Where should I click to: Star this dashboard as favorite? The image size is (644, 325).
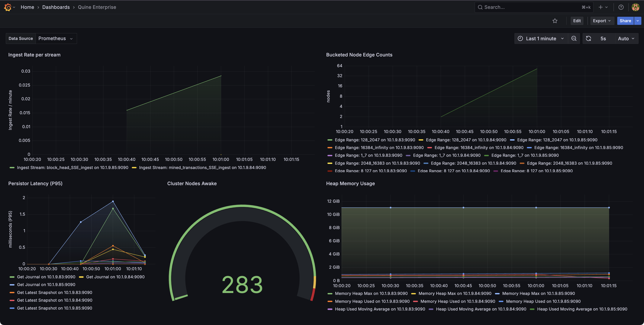point(555,21)
